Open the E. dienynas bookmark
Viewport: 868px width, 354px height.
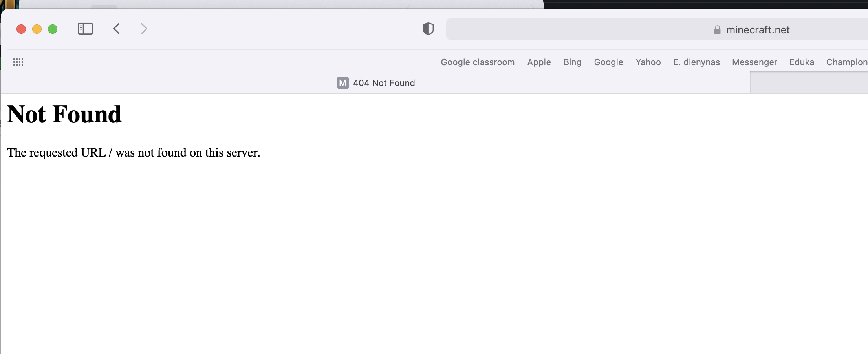[x=696, y=62]
